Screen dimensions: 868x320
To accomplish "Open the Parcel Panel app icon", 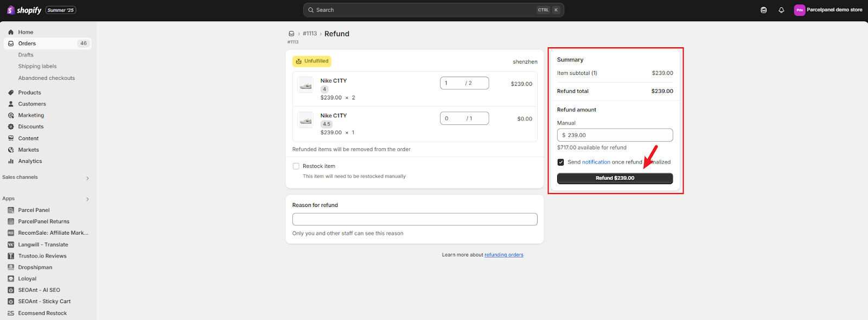I will [x=11, y=210].
